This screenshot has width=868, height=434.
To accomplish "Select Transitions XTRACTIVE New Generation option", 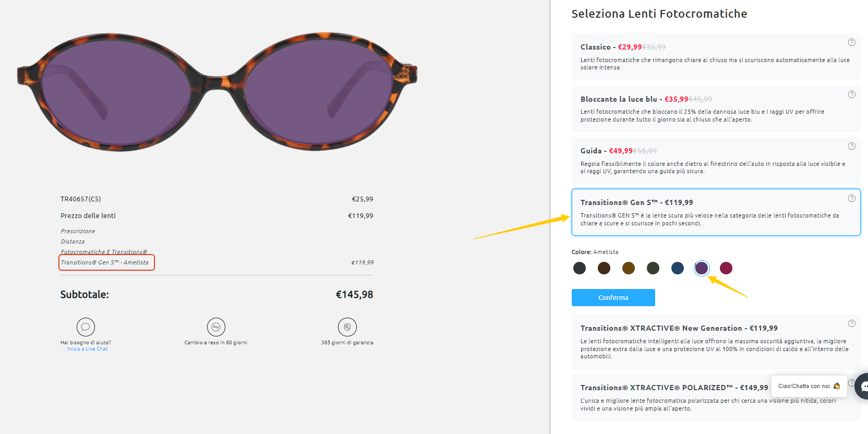I will pos(716,342).
